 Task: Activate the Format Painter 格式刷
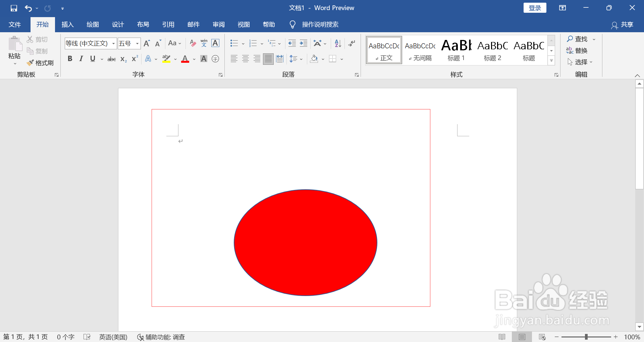40,63
